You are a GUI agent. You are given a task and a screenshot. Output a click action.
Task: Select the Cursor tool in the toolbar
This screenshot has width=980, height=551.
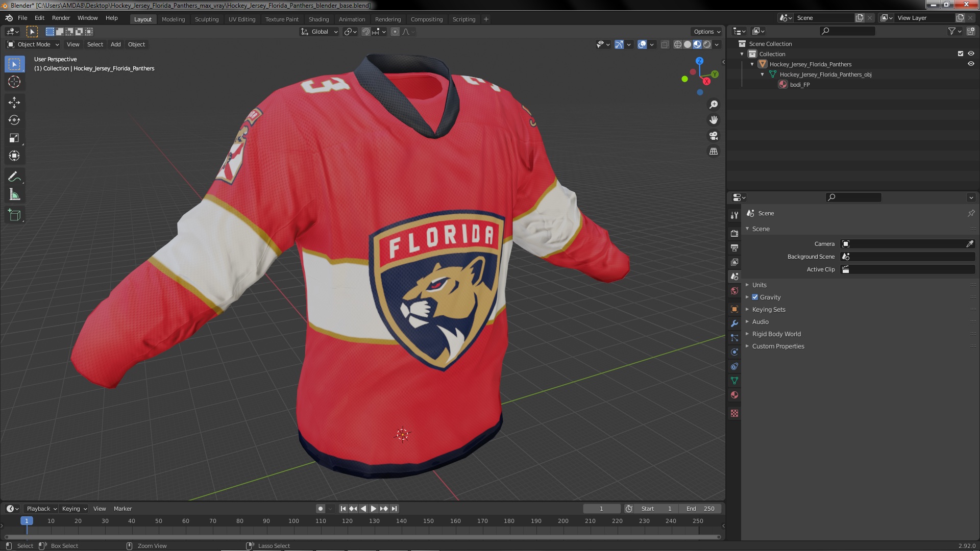pyautogui.click(x=14, y=82)
